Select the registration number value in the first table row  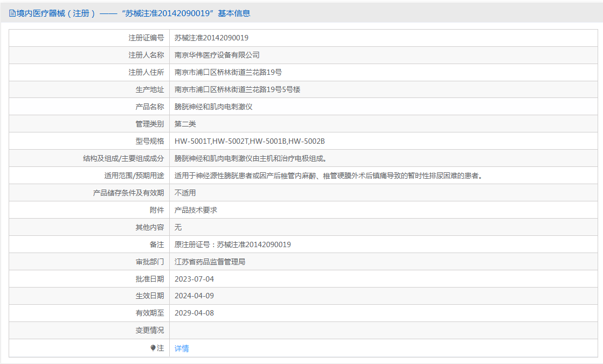[212, 38]
